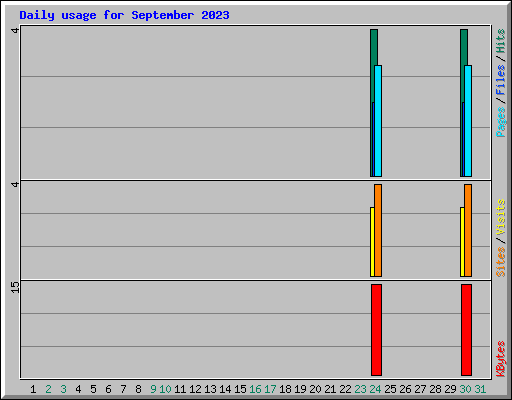
Task: Click the 'Pages' legend label
Action: [x=501, y=122]
